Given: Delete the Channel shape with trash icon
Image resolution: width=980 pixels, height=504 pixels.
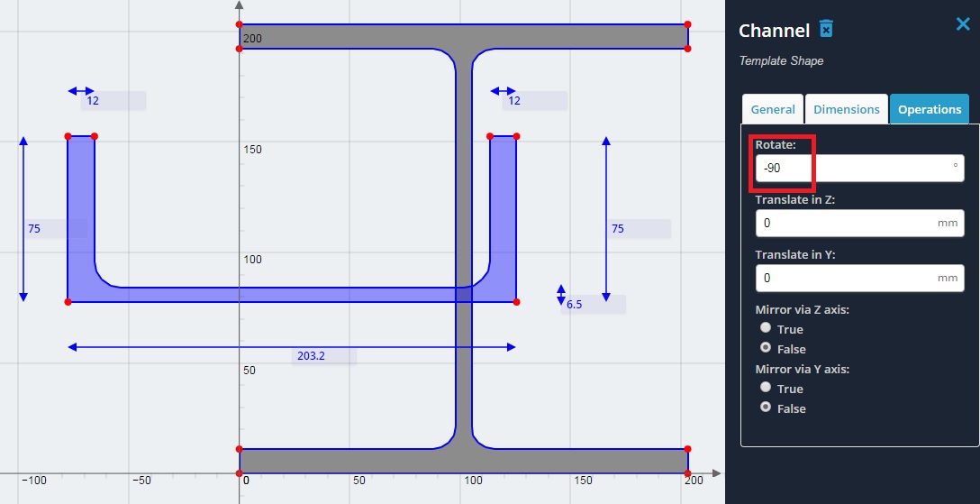Looking at the screenshot, I should click(x=826, y=29).
